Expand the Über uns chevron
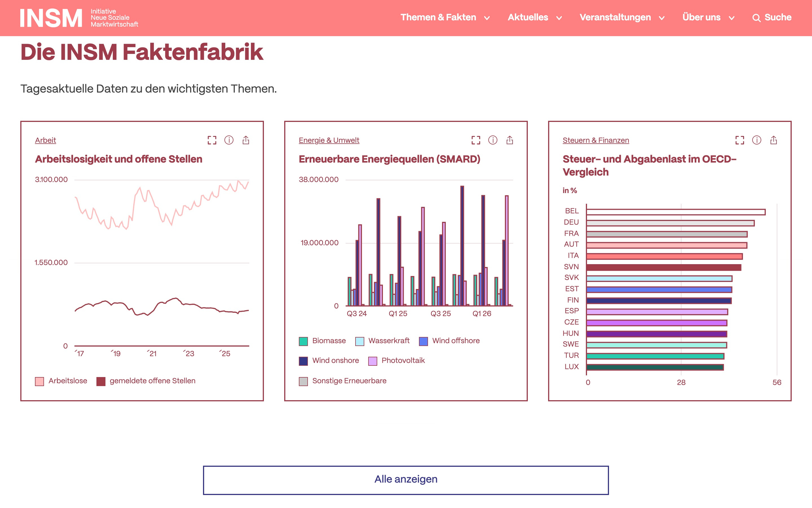Image resolution: width=812 pixels, height=508 pixels. point(732,18)
